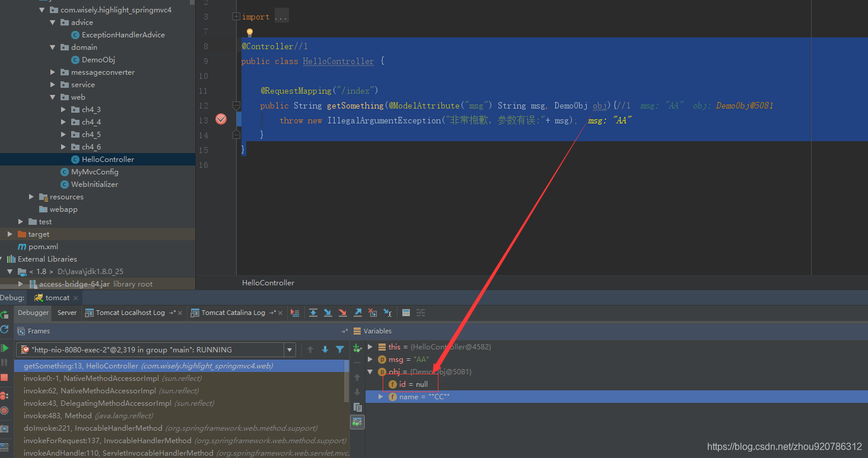Toggle the red breakpoint on line 13
This screenshot has height=458, width=868.
tap(221, 119)
